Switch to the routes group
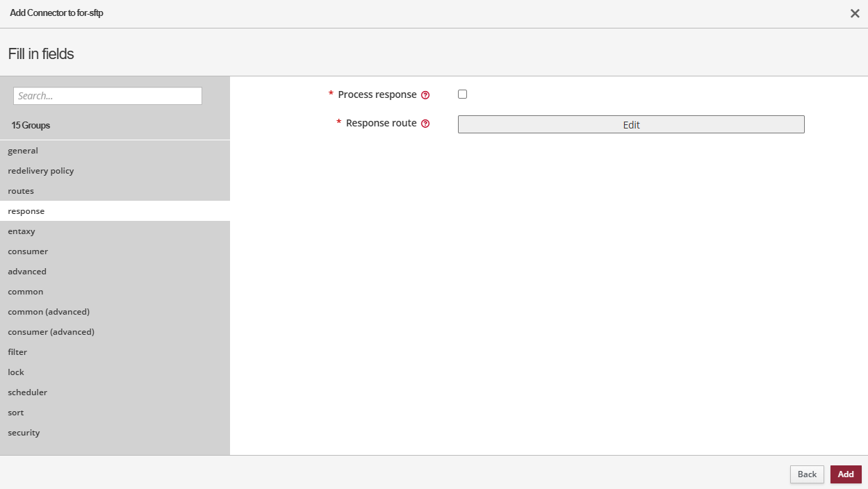Screen dimensions: 868x489 coord(21,191)
